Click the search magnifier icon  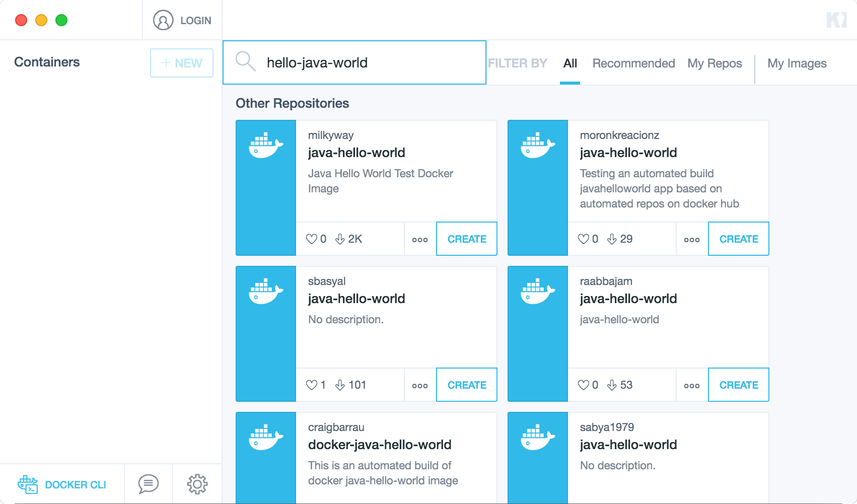click(246, 61)
